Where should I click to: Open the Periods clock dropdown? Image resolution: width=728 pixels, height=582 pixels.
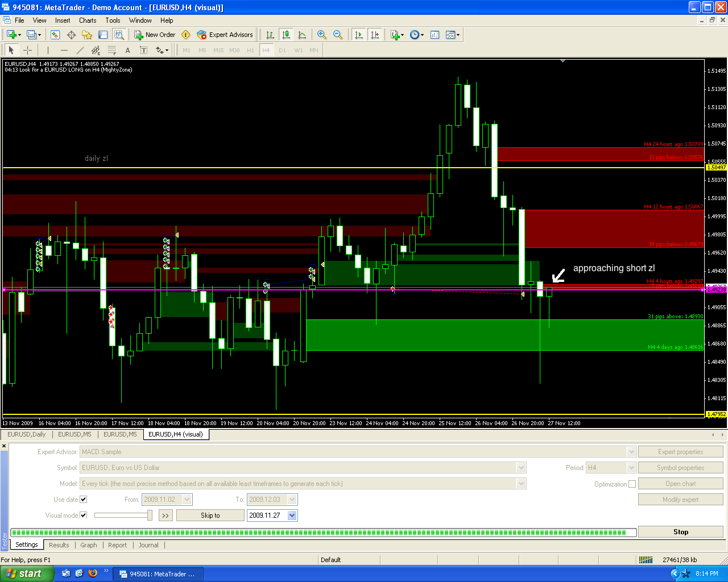click(417, 35)
